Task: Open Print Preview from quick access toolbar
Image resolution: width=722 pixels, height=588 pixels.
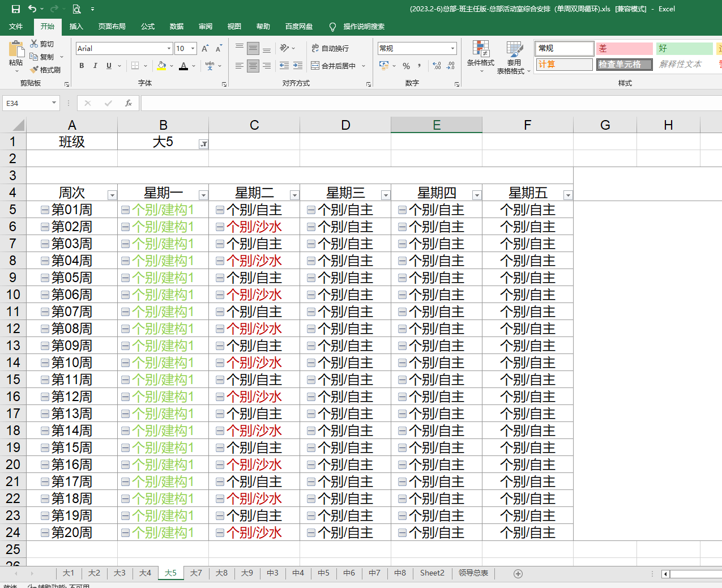Action: (76, 9)
